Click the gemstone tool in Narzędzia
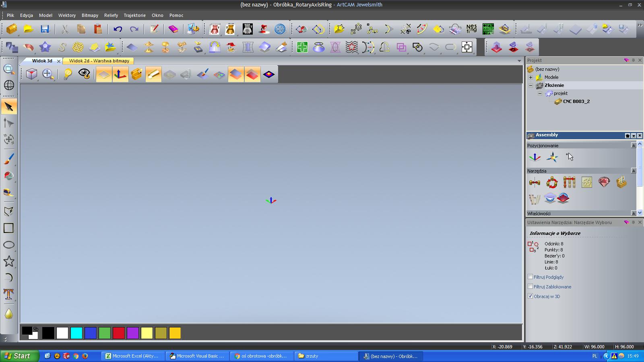 pyautogui.click(x=604, y=182)
